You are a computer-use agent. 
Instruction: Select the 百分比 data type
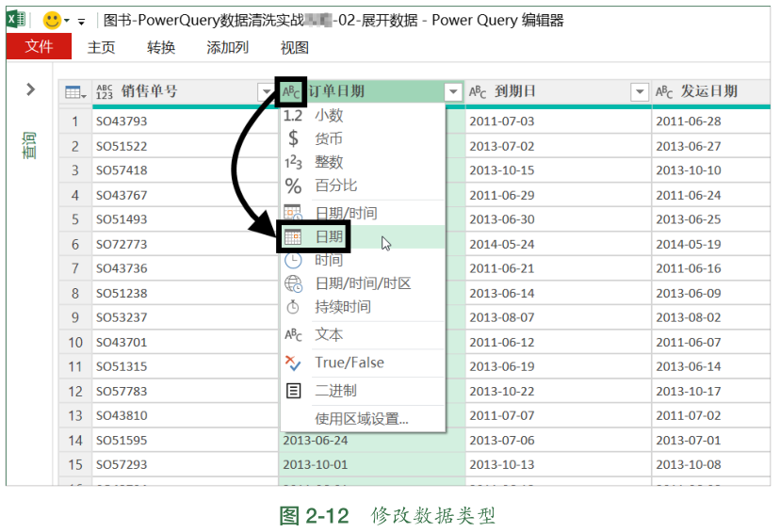point(363,185)
